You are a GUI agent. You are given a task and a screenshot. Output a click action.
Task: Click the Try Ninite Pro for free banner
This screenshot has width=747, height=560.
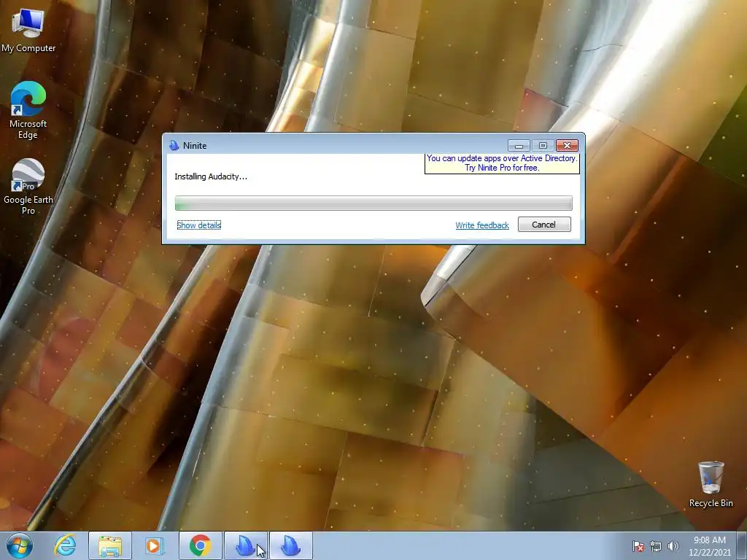502,163
